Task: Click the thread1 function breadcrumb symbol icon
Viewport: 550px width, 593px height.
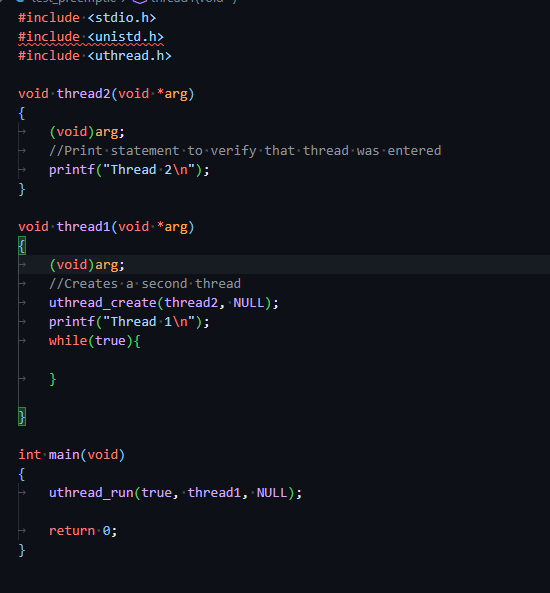Action: coord(140,2)
